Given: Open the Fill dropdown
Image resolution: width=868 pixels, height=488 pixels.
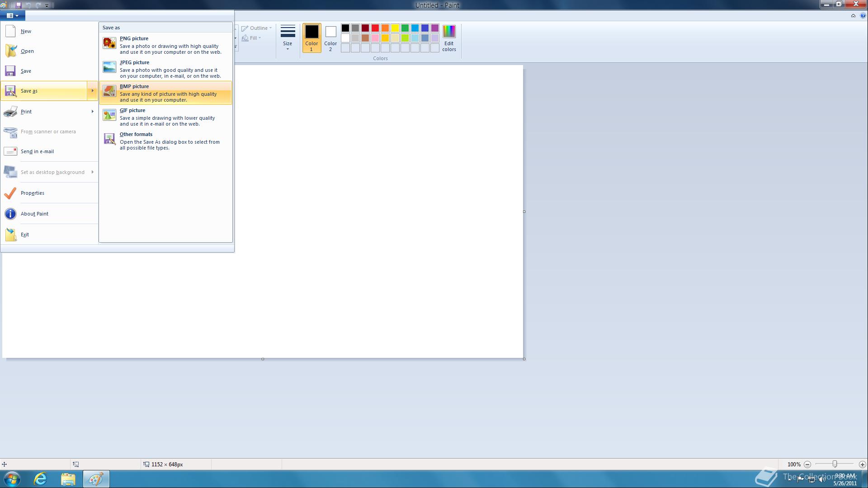Looking at the screenshot, I should coord(251,38).
